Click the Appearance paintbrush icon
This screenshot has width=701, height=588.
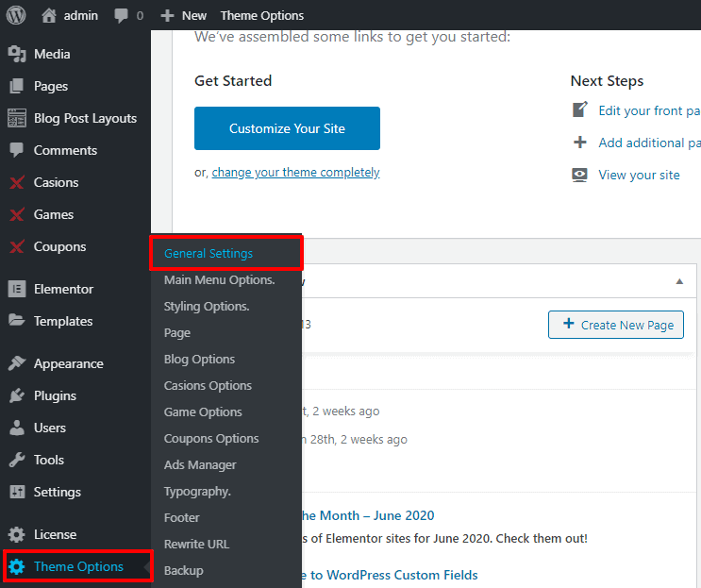pos(17,363)
